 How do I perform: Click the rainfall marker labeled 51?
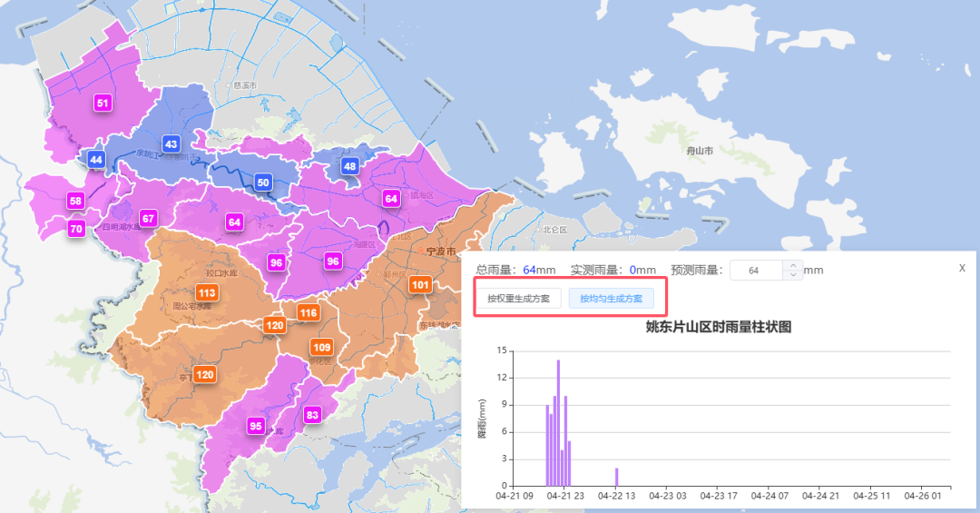(103, 104)
